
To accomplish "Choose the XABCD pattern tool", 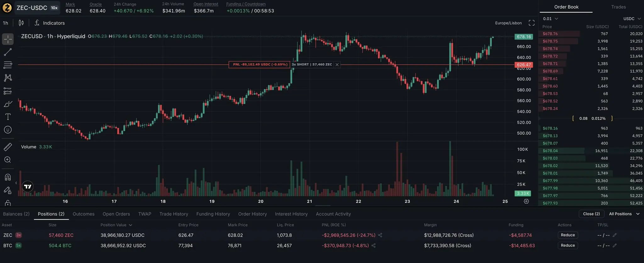I will 8,78.
